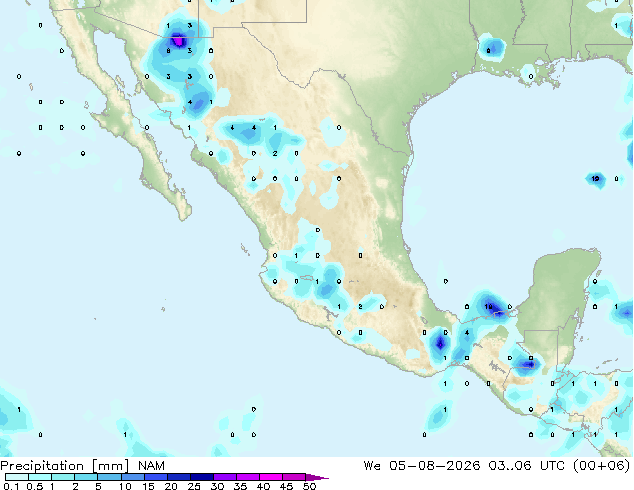Choose the 10–15 mm legend color box
This screenshot has width=634, height=490.
(132, 477)
